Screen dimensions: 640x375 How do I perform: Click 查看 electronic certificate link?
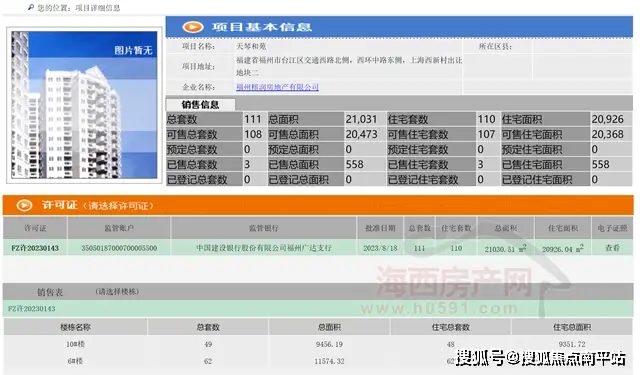[612, 248]
